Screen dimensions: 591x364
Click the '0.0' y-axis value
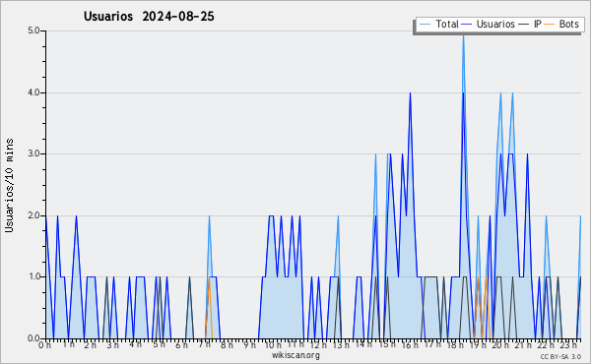33,338
